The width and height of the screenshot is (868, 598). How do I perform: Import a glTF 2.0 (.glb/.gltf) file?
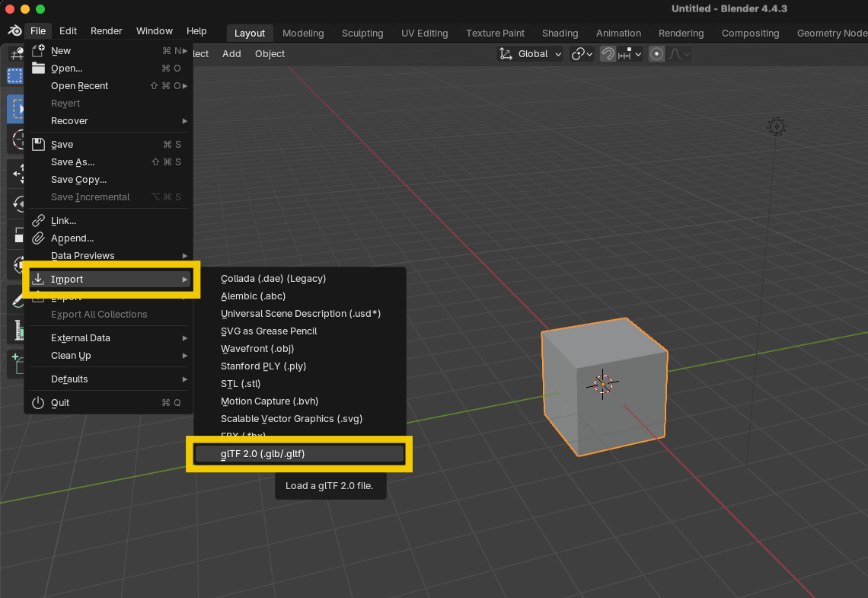coord(299,454)
